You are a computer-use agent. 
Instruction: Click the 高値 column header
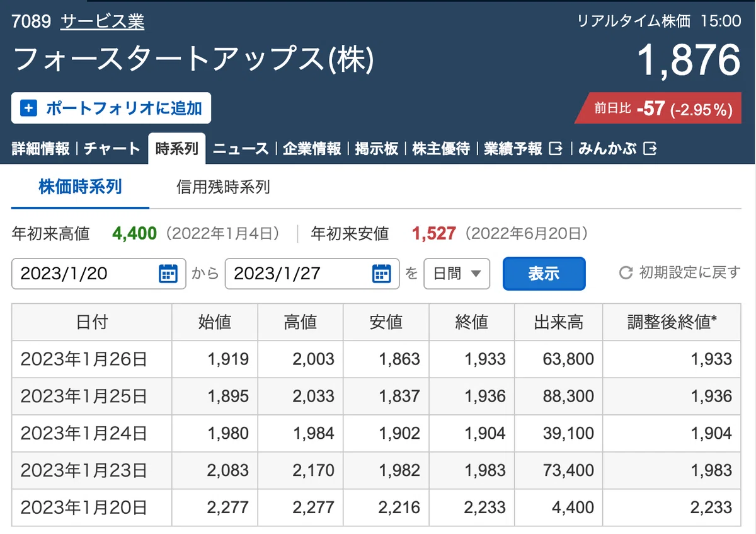pos(301,322)
